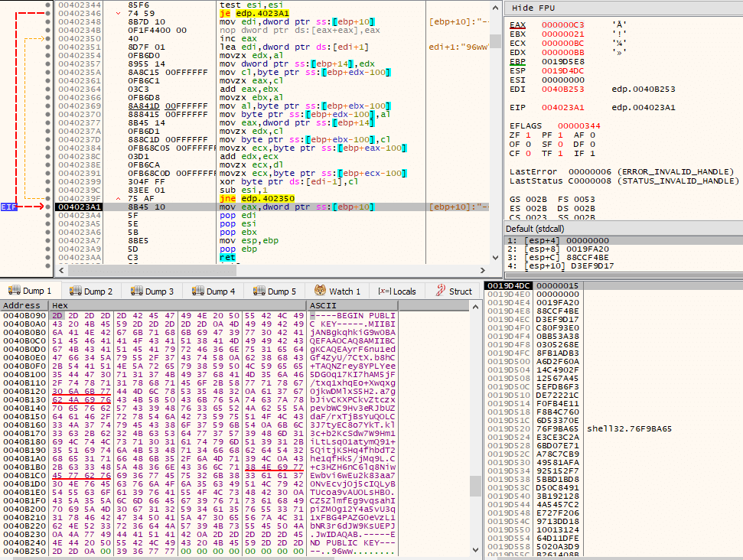This screenshot has height=560, width=743.
Task: Toggle breakpoint dot at address 004023AA
Action: 48,258
